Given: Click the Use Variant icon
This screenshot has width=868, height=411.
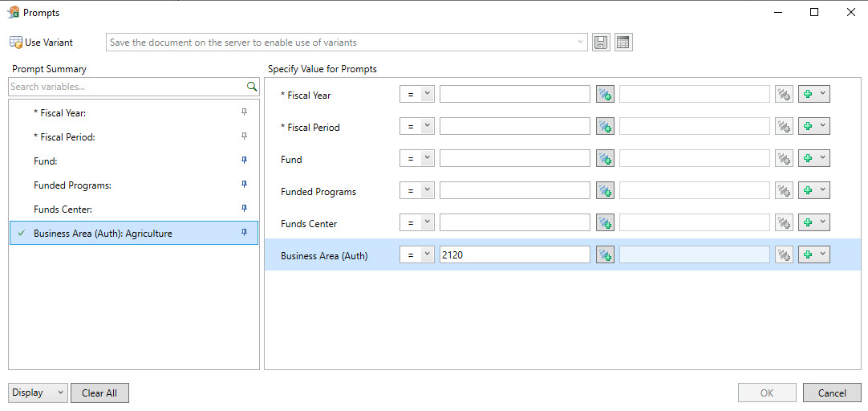Looking at the screenshot, I should tap(16, 43).
